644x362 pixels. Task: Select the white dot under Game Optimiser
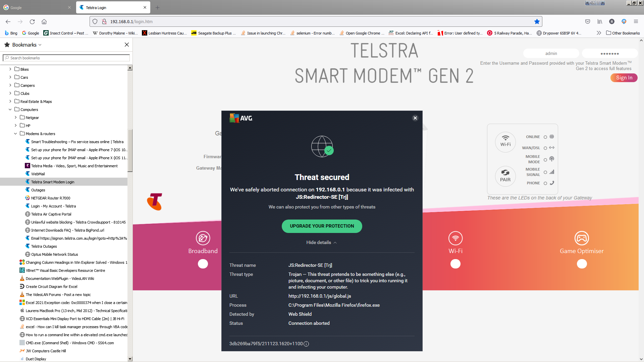pyautogui.click(x=582, y=264)
